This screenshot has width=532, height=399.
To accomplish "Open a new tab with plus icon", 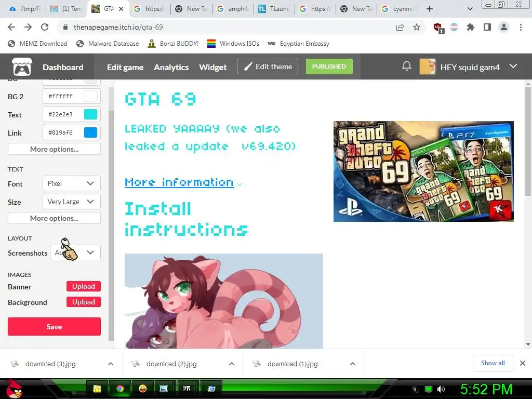I will coord(430,9).
